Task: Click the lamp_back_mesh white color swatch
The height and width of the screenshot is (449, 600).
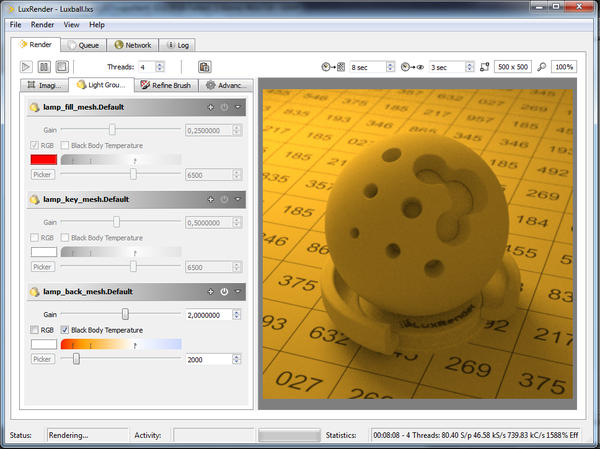Action: pos(44,344)
